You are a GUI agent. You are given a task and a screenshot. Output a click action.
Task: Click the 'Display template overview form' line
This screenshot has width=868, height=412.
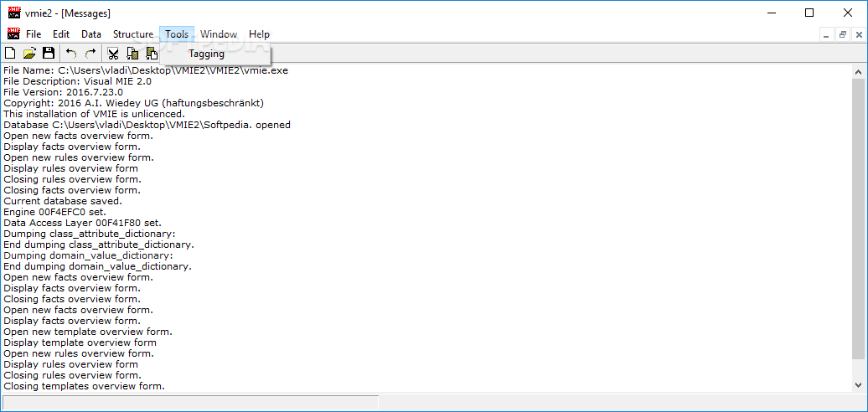click(80, 342)
